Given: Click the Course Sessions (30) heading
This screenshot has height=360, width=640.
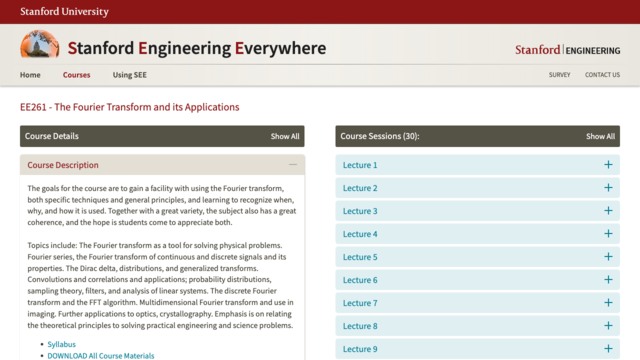Looking at the screenshot, I should 380,136.
